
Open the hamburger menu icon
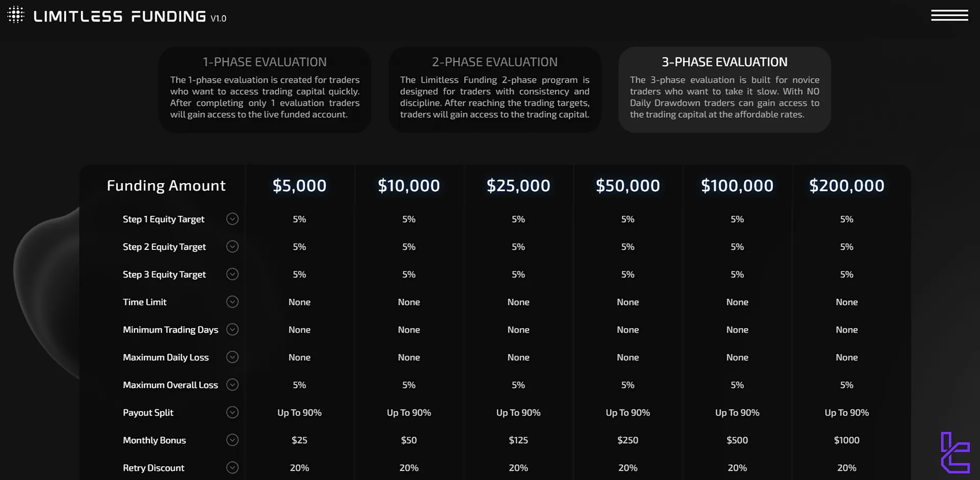949,15
